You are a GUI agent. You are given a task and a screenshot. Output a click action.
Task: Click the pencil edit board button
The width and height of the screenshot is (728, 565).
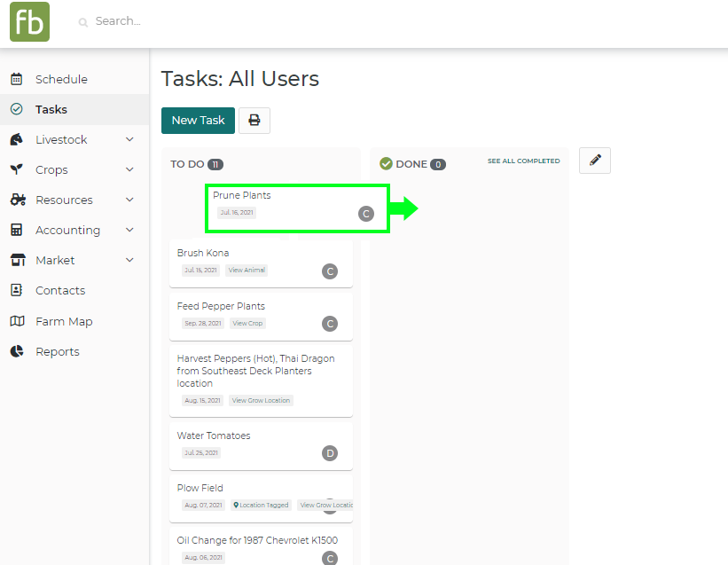595,161
